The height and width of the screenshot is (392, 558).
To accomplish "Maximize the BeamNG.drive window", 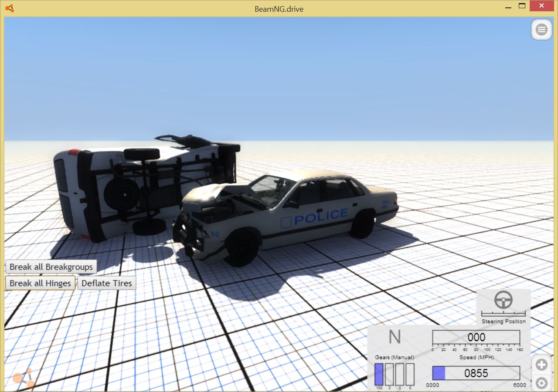I will [x=522, y=6].
